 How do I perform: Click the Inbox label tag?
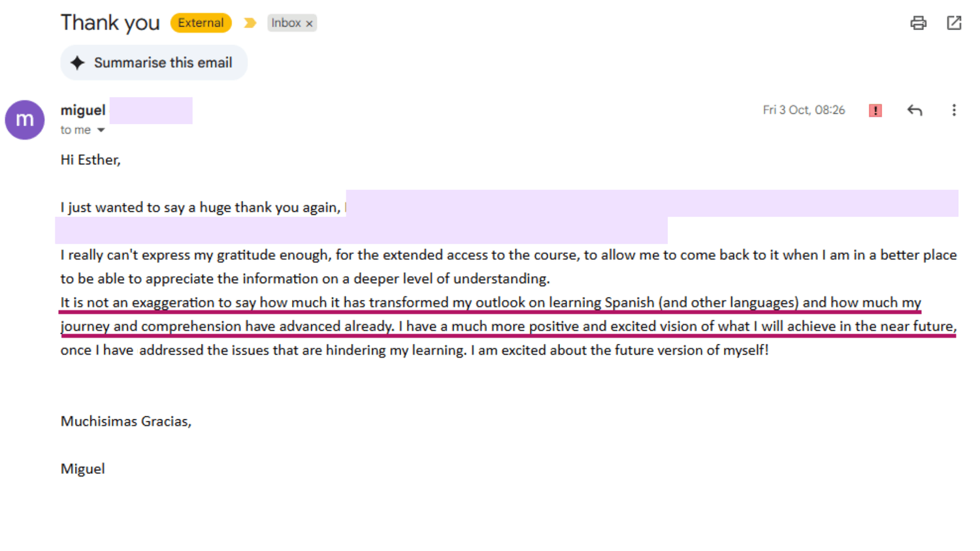(x=286, y=24)
